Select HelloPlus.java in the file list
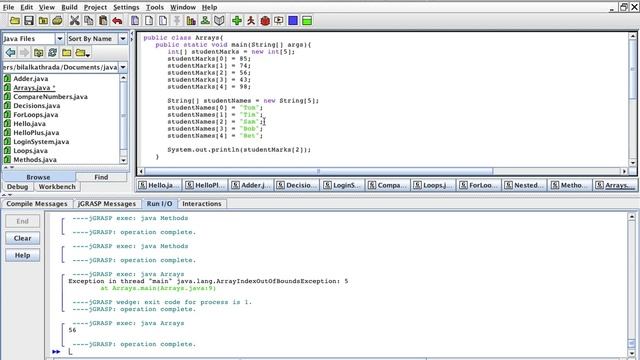The image size is (640, 360). pyautogui.click(x=36, y=133)
